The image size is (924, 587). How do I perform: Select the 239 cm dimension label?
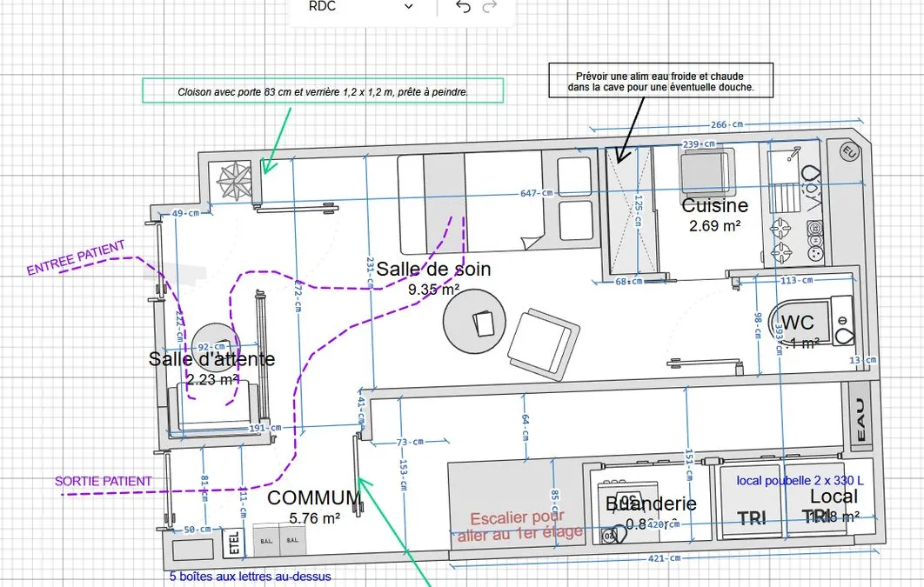pos(699,144)
